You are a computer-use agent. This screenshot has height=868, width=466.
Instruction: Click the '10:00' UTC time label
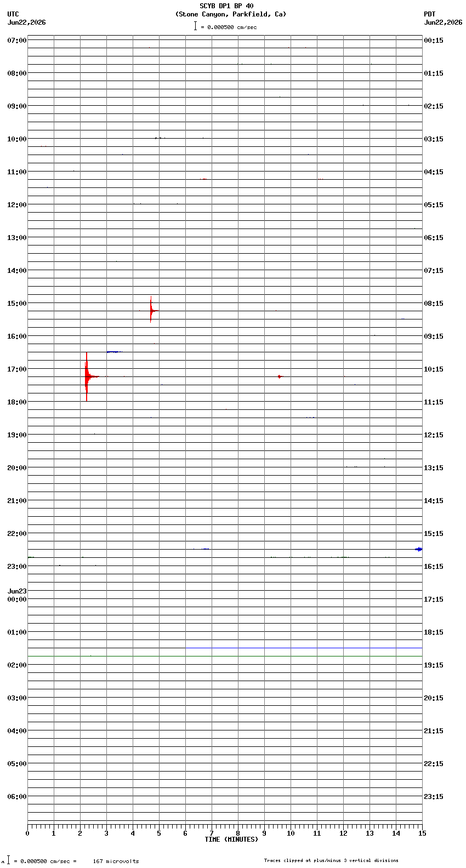tap(17, 139)
